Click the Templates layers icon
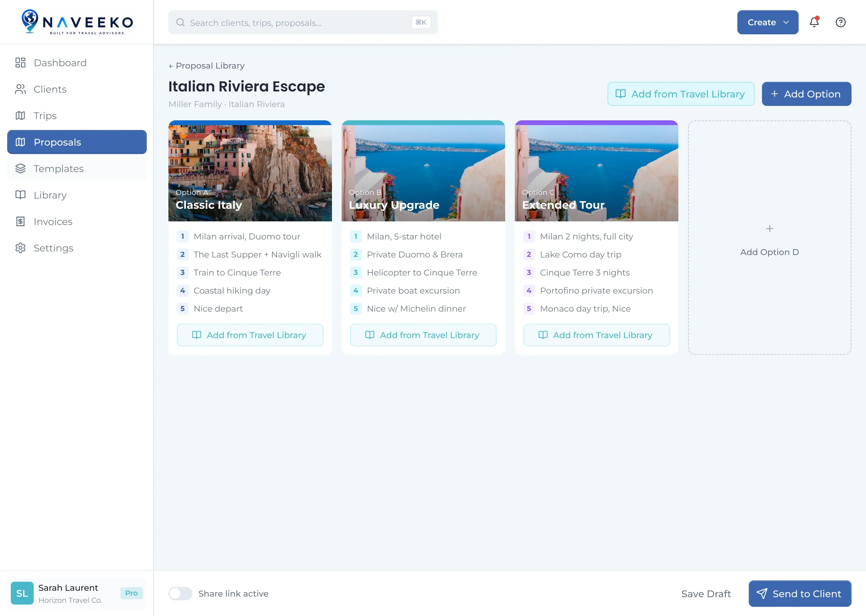Viewport: 866px width, 616px height. point(20,168)
